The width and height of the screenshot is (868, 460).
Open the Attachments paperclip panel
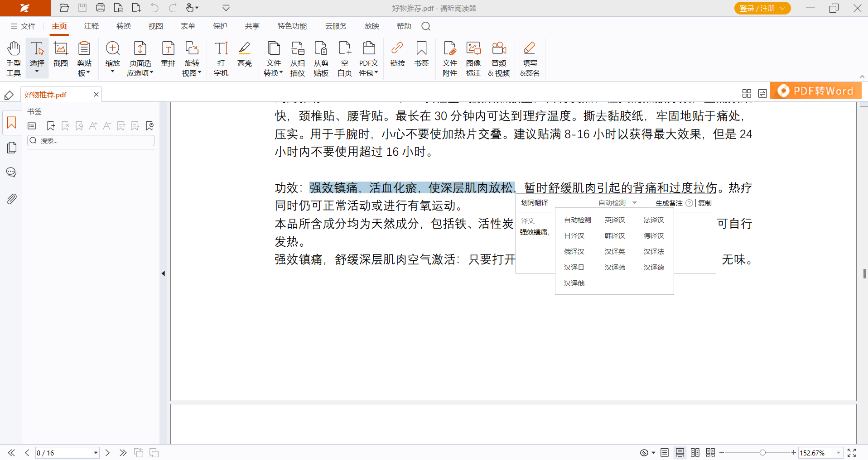[11, 199]
